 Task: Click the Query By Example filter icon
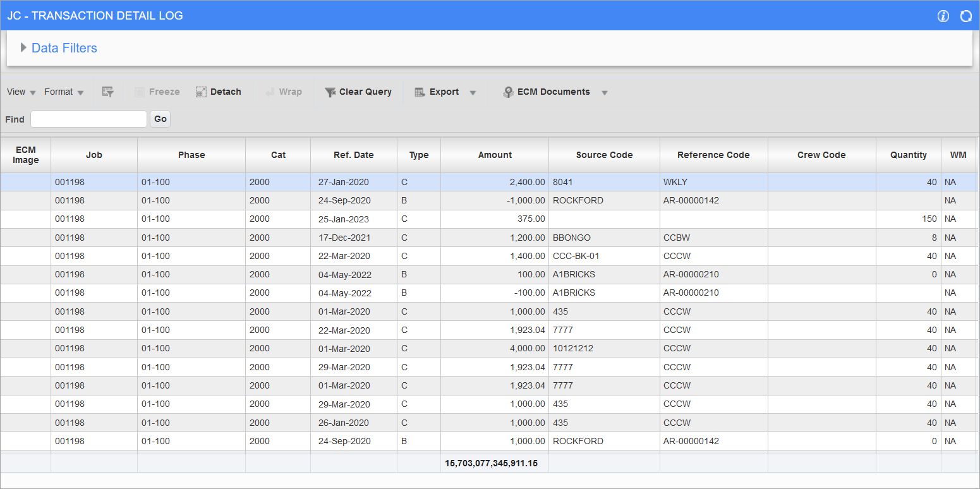click(x=107, y=92)
